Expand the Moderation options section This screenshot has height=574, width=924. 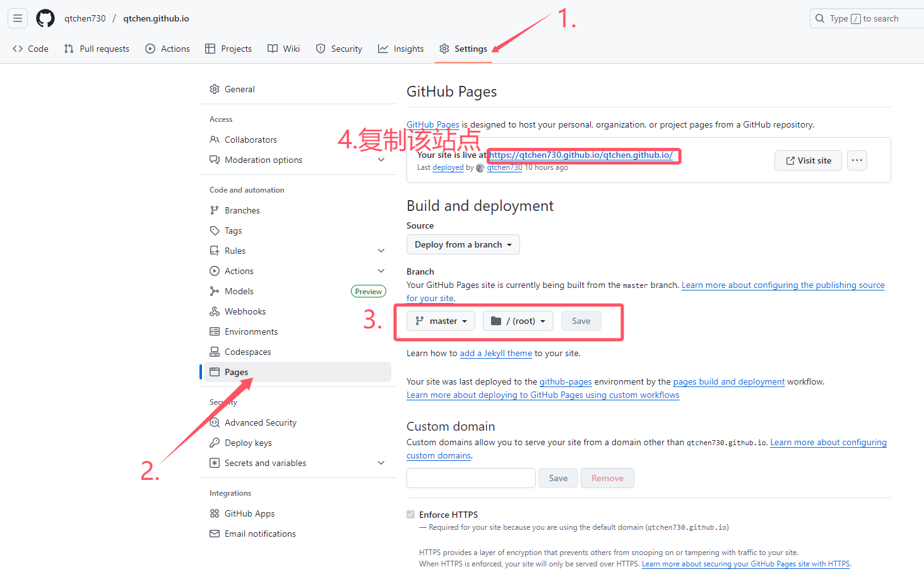pos(381,160)
